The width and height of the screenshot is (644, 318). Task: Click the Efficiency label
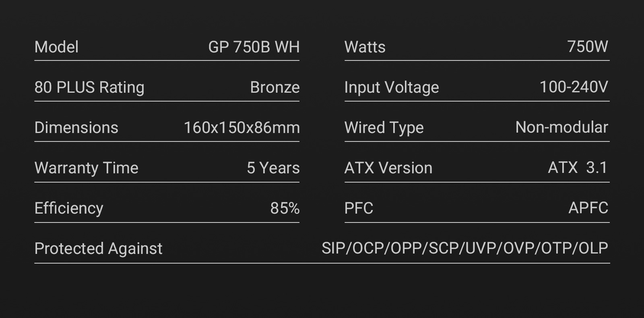click(69, 208)
